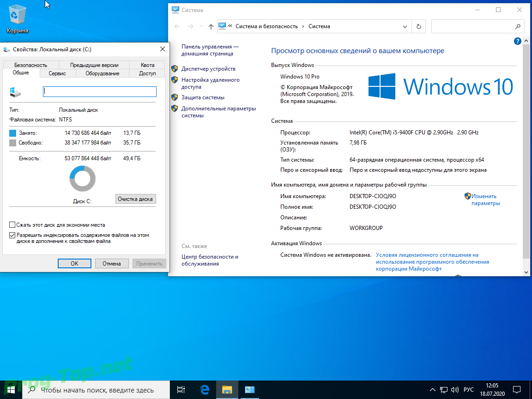This screenshot has width=532, height=399.
Task: Open the notification center icon
Action: tap(517, 389)
